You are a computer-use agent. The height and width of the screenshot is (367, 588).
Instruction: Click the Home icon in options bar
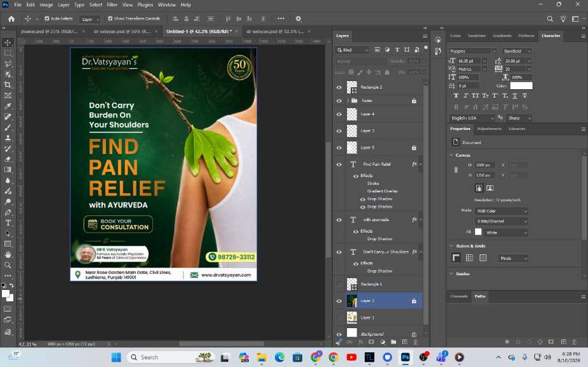(x=11, y=18)
